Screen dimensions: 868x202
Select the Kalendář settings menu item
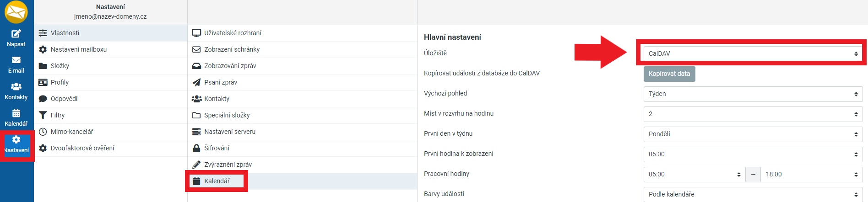coord(217,181)
